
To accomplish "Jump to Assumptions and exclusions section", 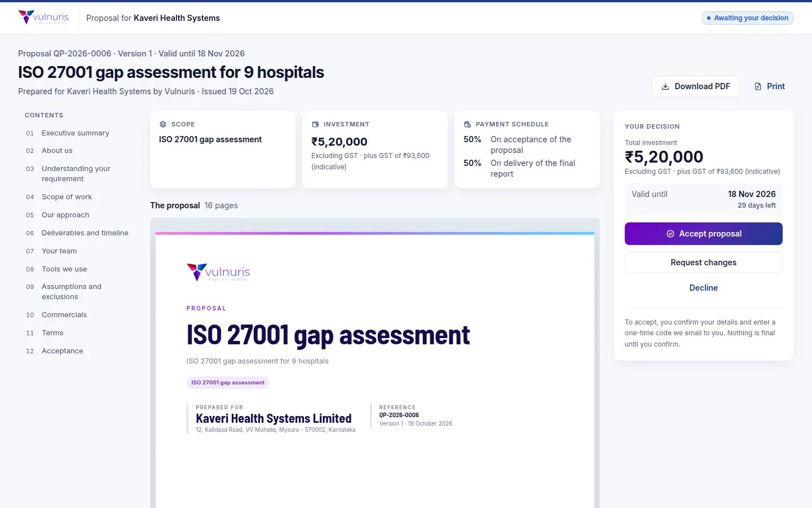I will point(72,292).
